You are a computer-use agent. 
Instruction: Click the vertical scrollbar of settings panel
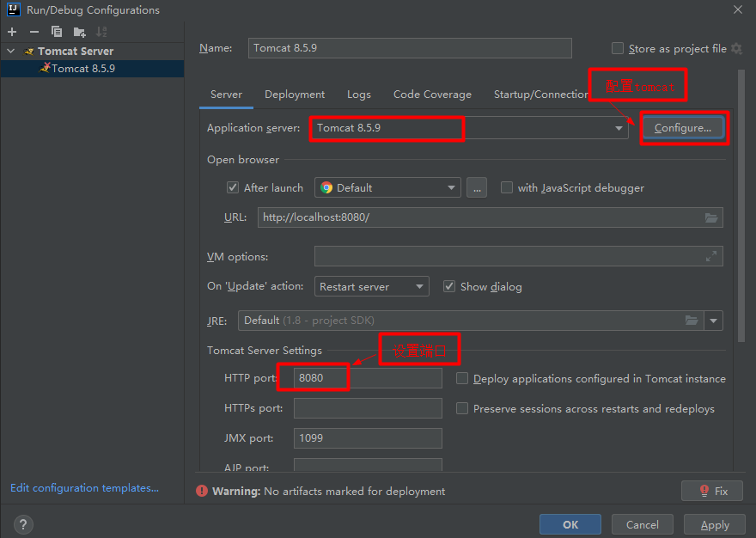pos(741,205)
